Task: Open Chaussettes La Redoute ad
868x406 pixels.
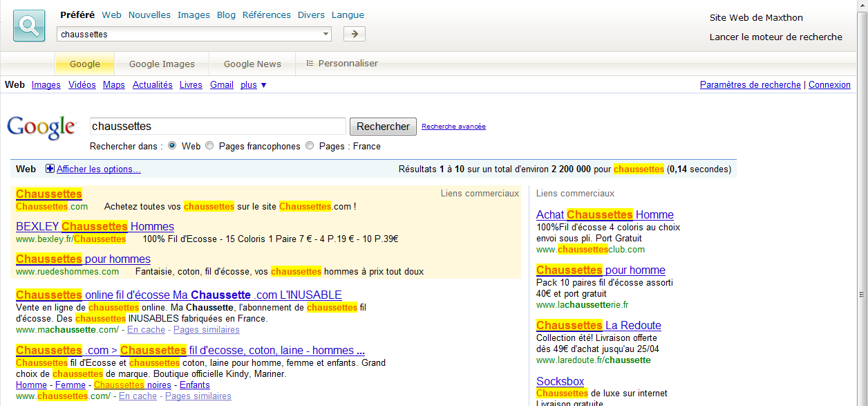Action: (x=598, y=326)
